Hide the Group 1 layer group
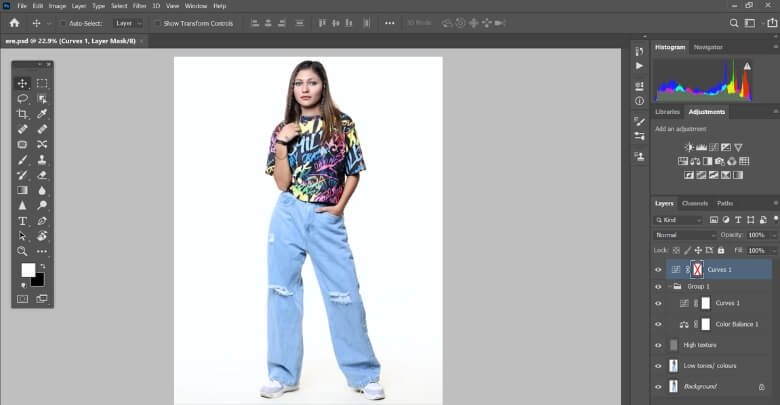Screen dimensions: 780x405 pyautogui.click(x=658, y=287)
